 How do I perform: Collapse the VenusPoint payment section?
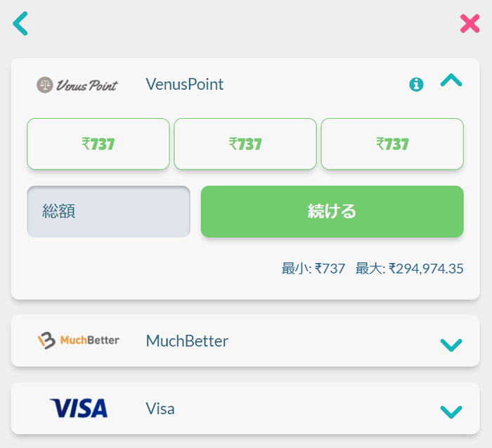[x=451, y=82]
